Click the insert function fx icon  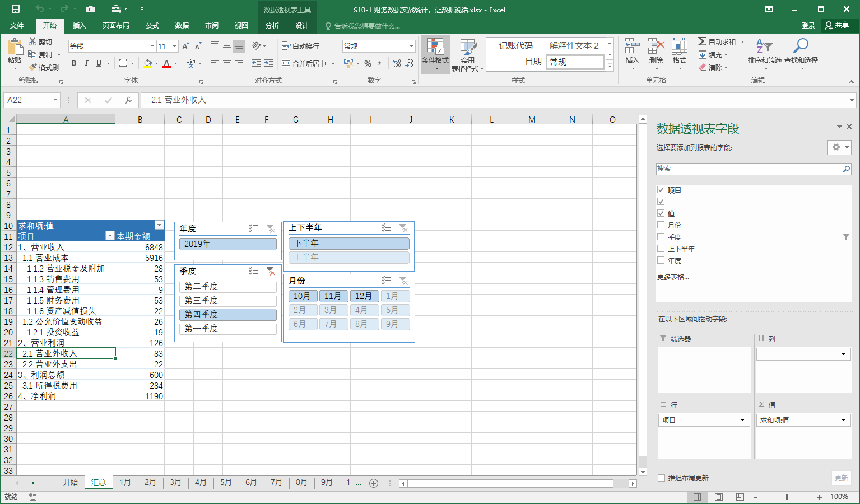(x=128, y=100)
